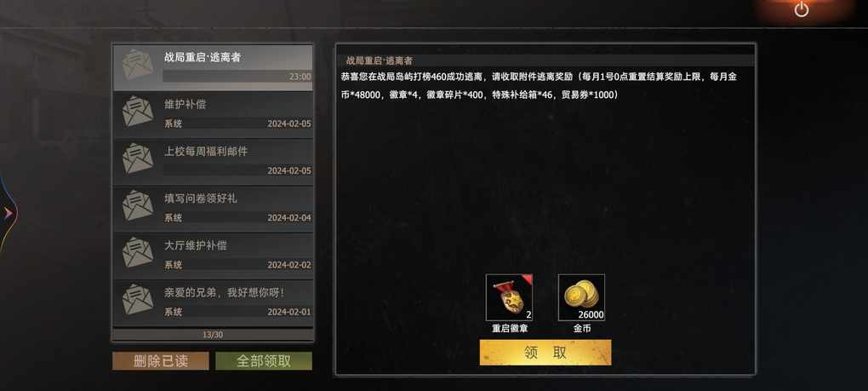Select the 金币 gold coins reward icon
Image resolution: width=868 pixels, height=391 pixels.
(x=581, y=297)
